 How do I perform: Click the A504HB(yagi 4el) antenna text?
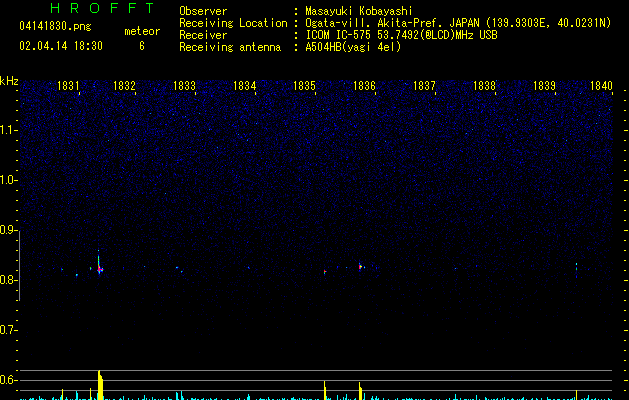pyautogui.click(x=353, y=47)
